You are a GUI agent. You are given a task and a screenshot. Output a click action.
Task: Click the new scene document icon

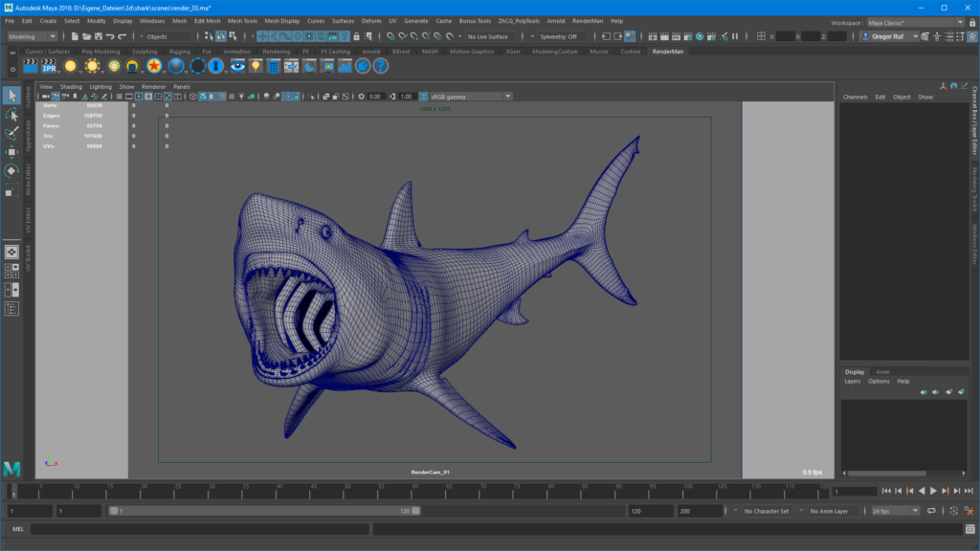(75, 36)
